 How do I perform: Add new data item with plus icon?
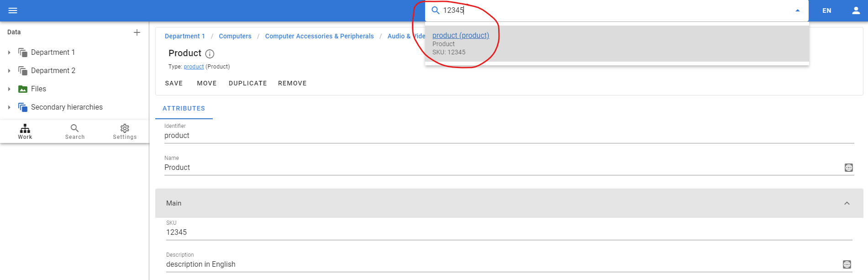point(137,32)
